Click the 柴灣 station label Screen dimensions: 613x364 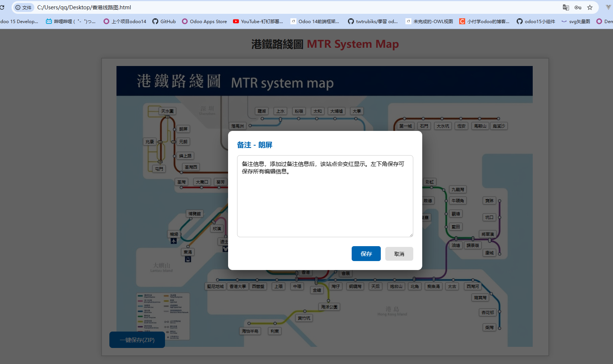(489, 327)
